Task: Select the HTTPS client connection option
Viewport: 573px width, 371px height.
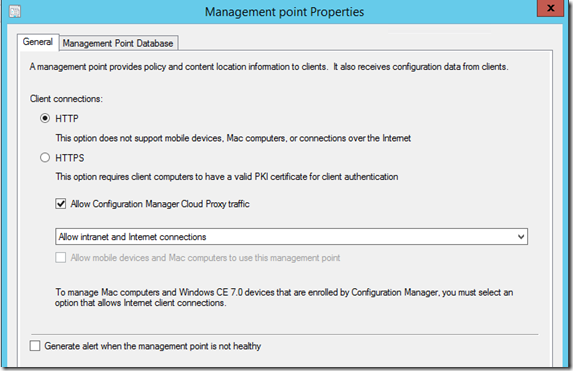Action: point(45,158)
